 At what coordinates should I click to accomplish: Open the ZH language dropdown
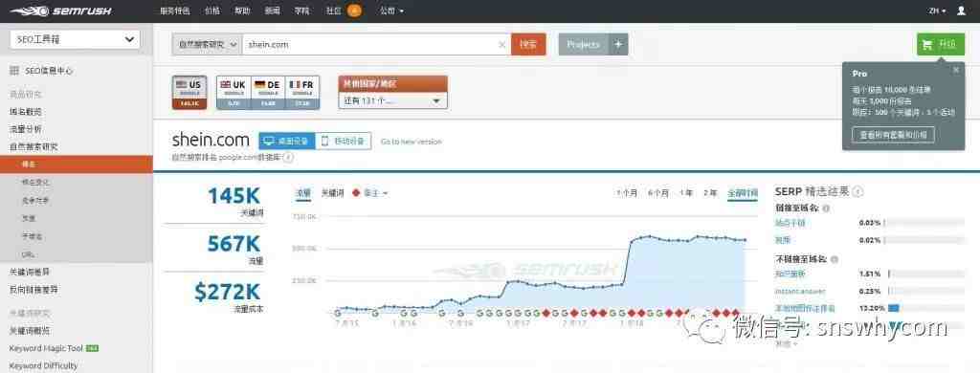pos(937,11)
